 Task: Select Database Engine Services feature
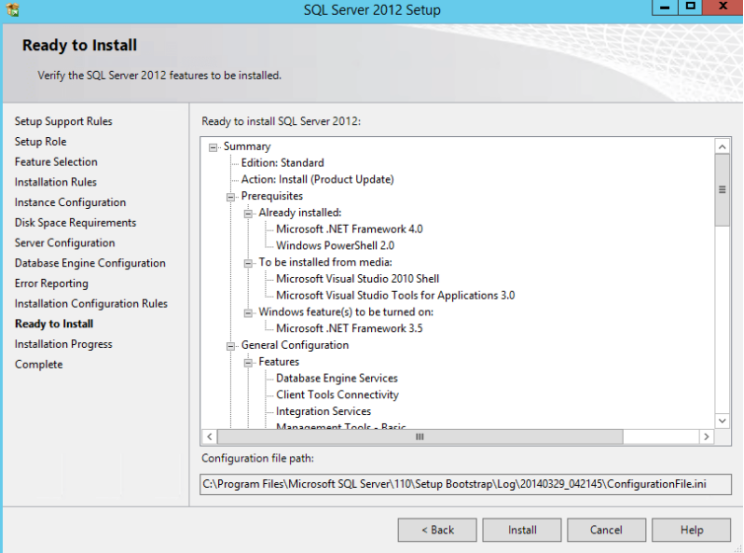(x=337, y=378)
